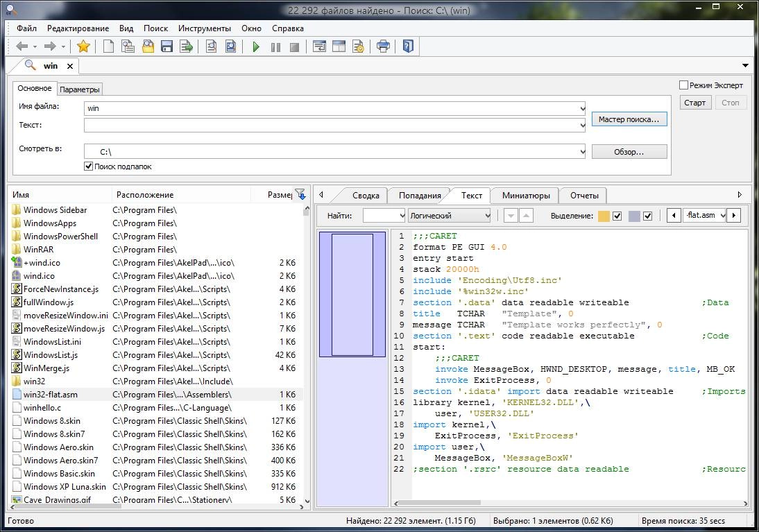Click the filter funnel icon in results header
759x532 pixels.
point(300,195)
